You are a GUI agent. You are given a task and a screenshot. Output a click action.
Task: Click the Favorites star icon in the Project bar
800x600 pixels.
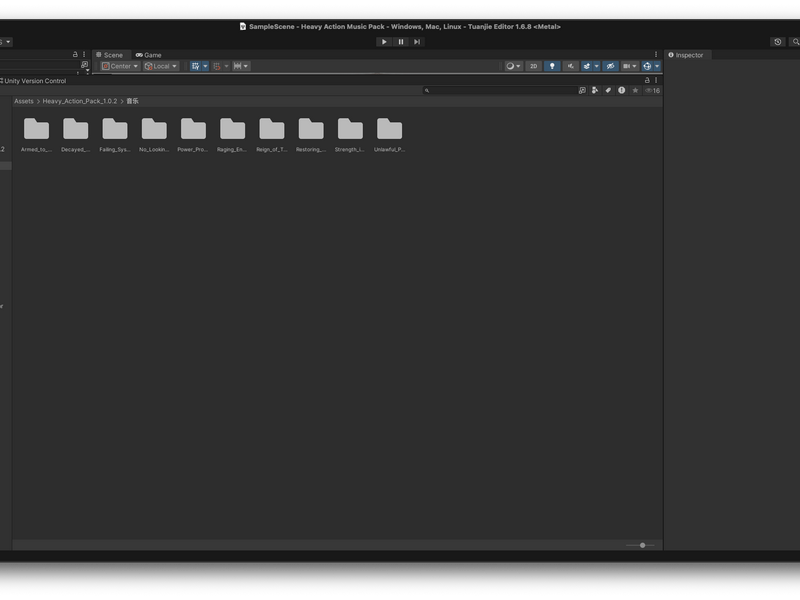point(635,90)
